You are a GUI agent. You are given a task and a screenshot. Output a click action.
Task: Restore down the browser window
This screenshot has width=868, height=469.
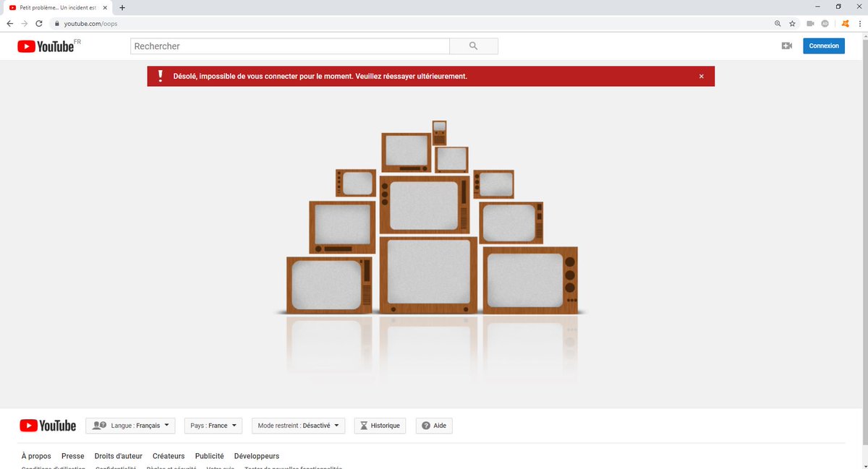pos(838,7)
